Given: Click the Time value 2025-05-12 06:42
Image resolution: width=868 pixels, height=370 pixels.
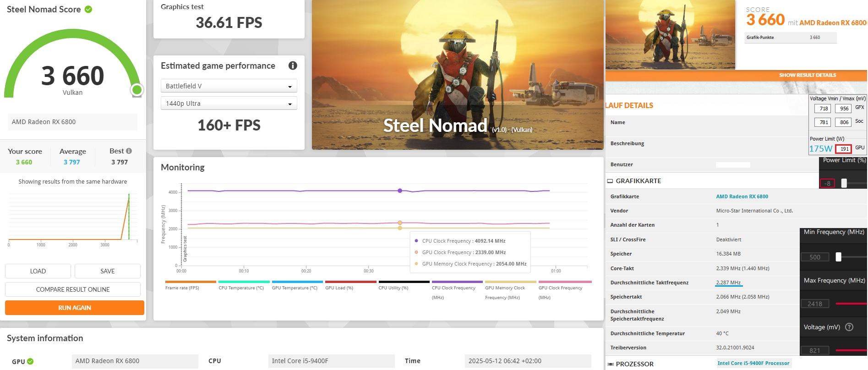Looking at the screenshot, I should point(528,361).
